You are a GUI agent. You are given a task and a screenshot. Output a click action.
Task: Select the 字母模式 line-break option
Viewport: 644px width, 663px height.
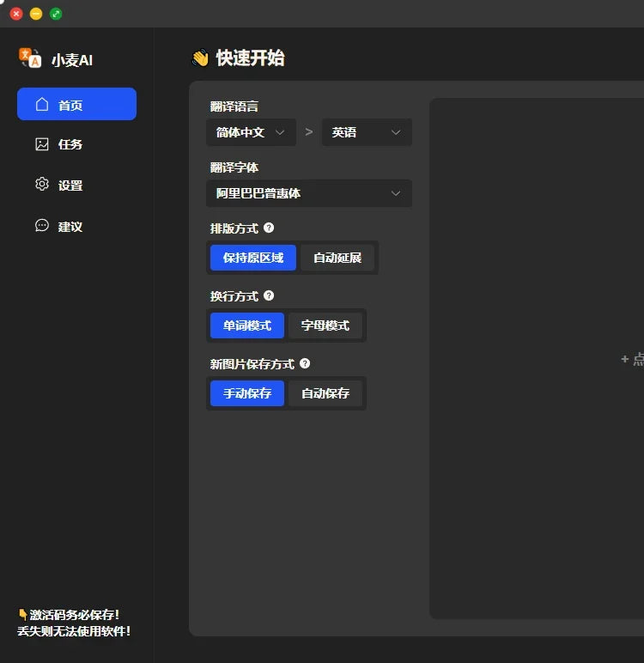pyautogui.click(x=325, y=325)
